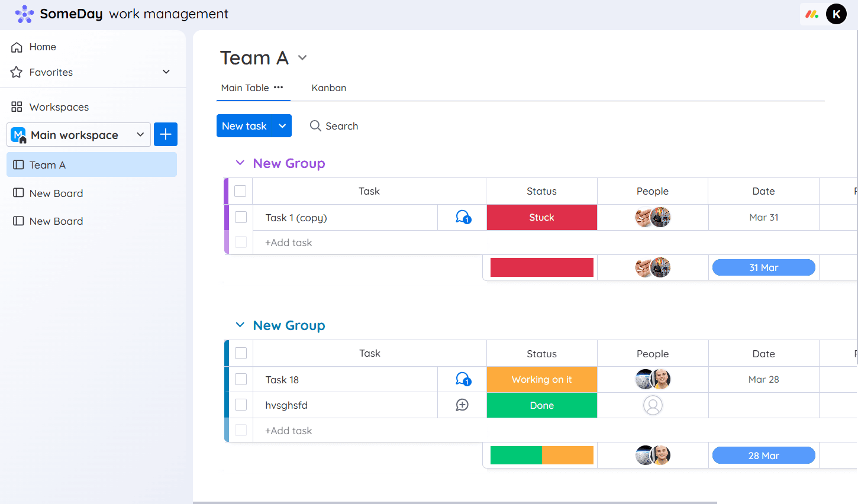The image size is (858, 504).
Task: Select all tasks in the second New Group
Action: (241, 353)
